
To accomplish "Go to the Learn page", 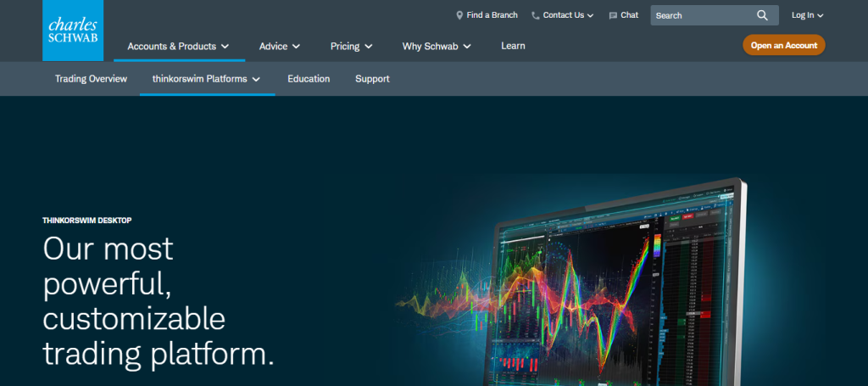I will click(513, 46).
